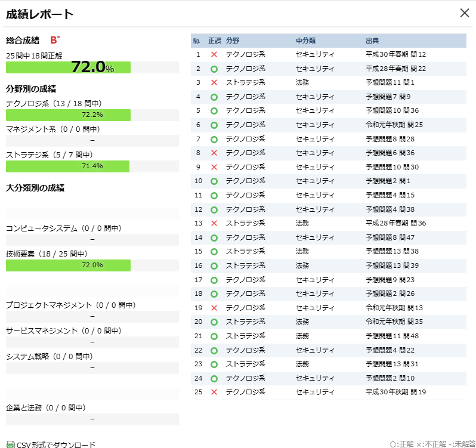The image size is (476, 448).
Task: Select source 平成30年秋期 問19
Action: pos(395,392)
